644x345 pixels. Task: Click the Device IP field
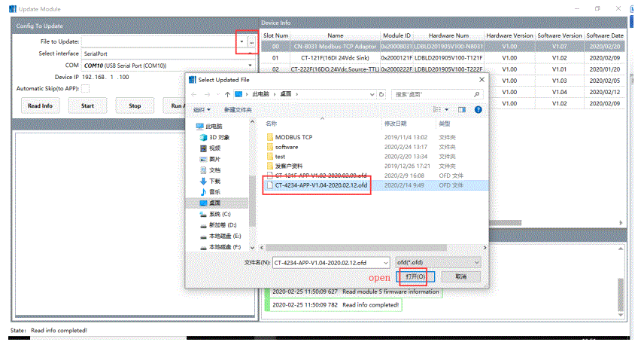click(105, 78)
